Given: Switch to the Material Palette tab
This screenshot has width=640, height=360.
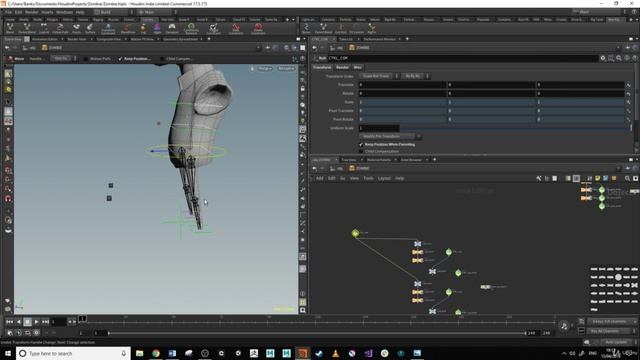Looking at the screenshot, I should pyautogui.click(x=378, y=160).
